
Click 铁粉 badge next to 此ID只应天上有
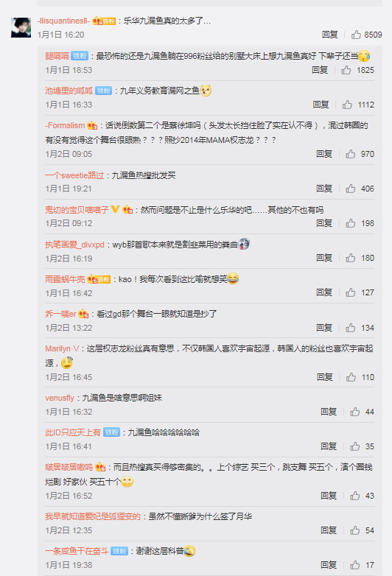click(x=111, y=432)
